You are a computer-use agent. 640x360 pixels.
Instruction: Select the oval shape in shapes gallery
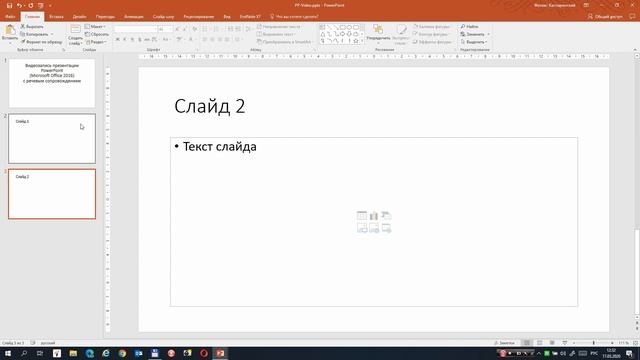[x=349, y=27]
